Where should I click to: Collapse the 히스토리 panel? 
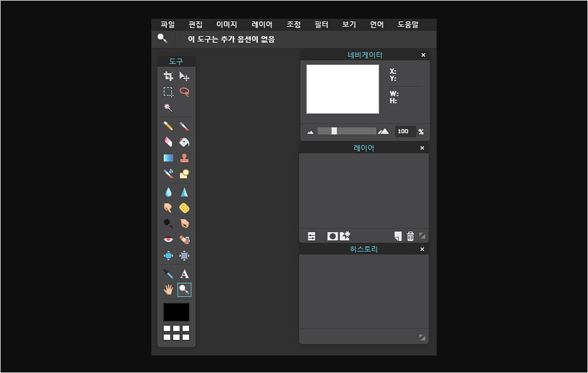click(421, 249)
